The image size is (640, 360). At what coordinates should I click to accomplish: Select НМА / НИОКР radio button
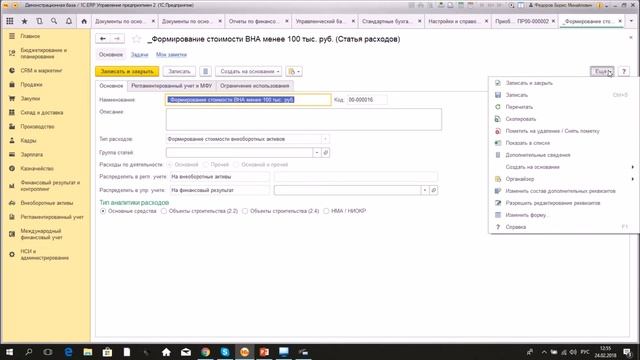click(326, 211)
